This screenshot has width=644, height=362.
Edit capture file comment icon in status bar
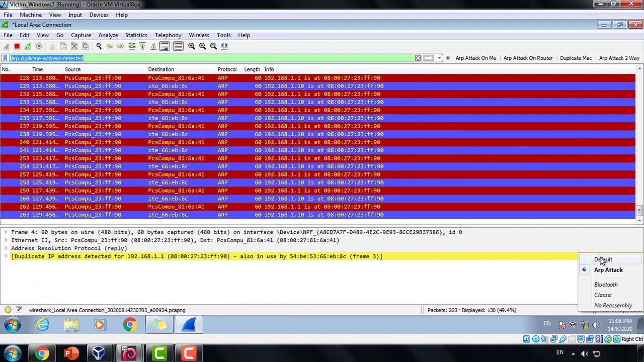[x=19, y=310]
